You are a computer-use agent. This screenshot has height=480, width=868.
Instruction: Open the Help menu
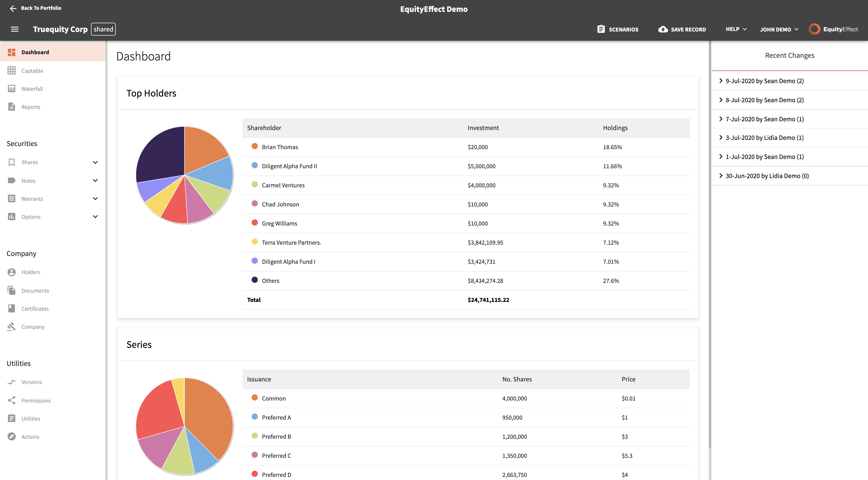point(735,29)
